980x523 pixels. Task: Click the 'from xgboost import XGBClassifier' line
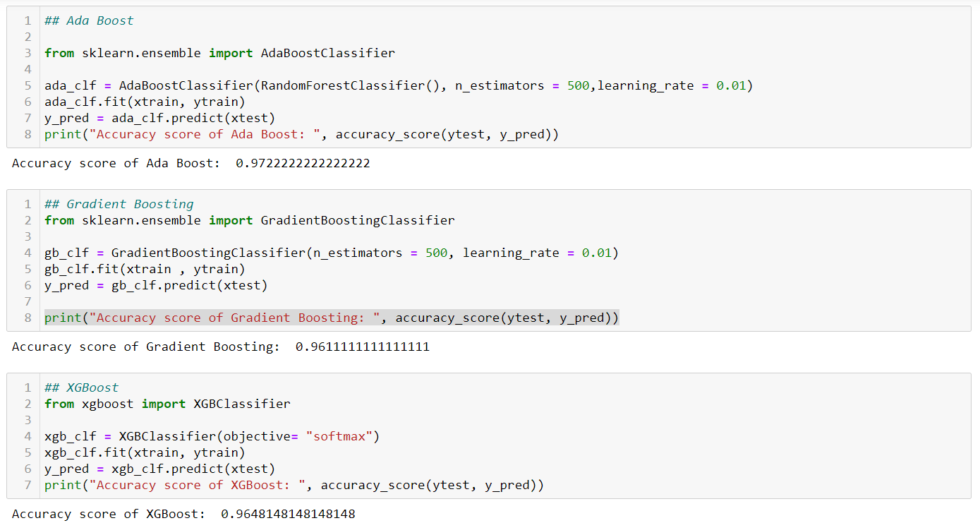point(167,404)
